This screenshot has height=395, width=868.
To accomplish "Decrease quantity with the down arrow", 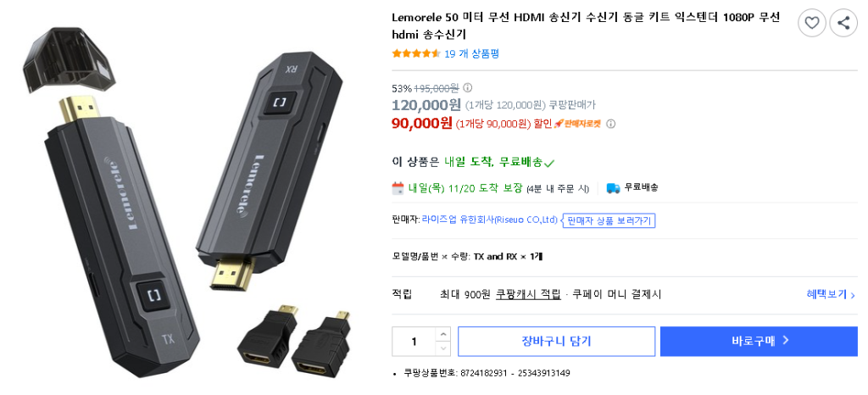I will [x=442, y=348].
